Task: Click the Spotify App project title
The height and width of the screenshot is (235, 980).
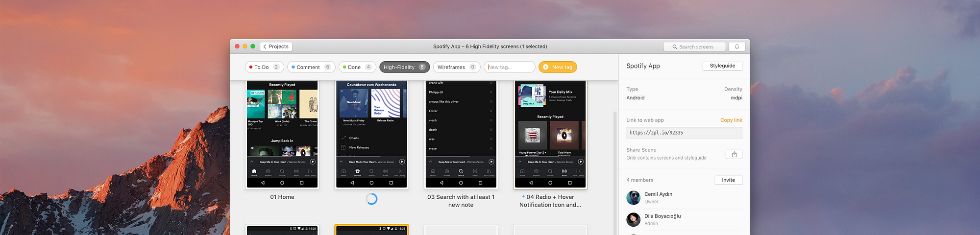Action: click(643, 66)
